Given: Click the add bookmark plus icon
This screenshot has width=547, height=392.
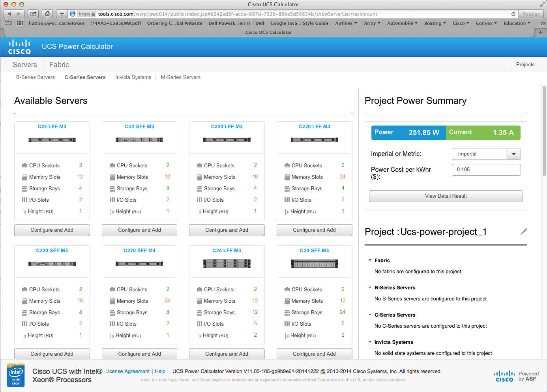Looking at the screenshot, I should coord(62,14).
